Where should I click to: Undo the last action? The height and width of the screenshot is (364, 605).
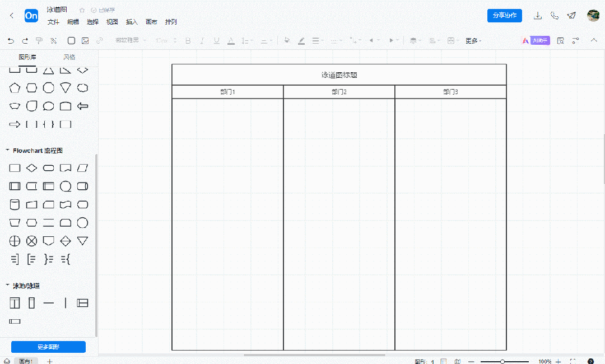(11, 40)
